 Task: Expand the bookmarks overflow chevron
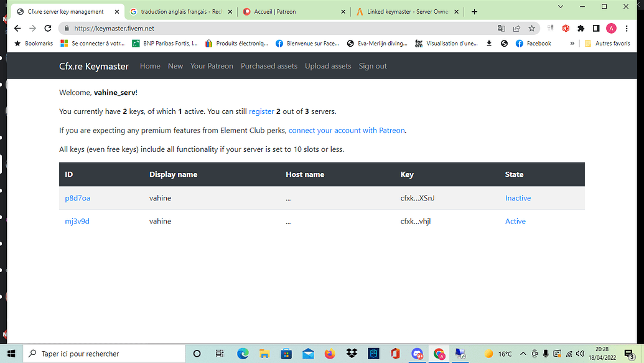pyautogui.click(x=571, y=43)
